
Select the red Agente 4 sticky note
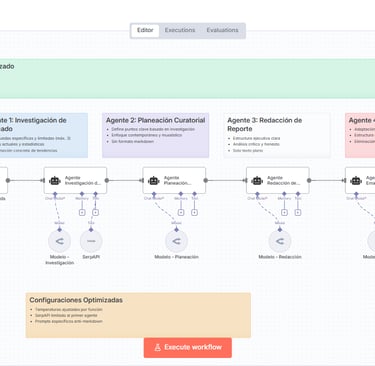(360, 135)
